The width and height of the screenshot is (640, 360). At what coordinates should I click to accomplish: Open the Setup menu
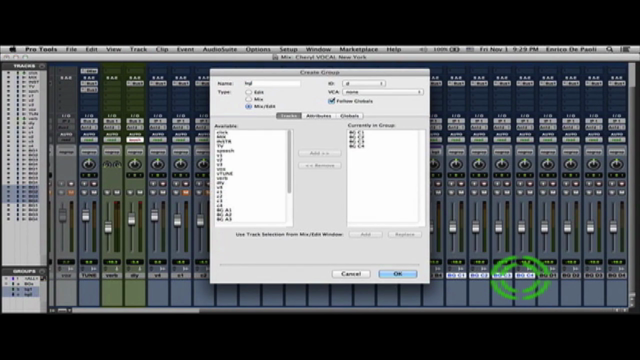[x=288, y=49]
